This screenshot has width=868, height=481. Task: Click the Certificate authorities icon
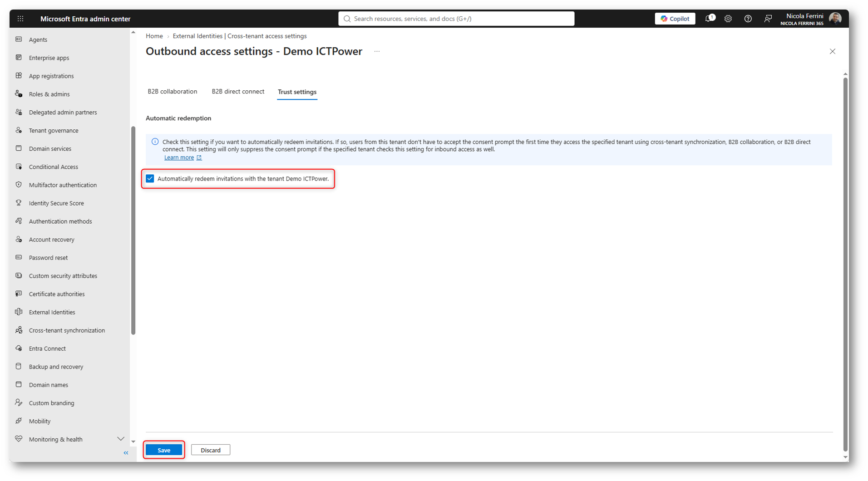[x=19, y=294]
